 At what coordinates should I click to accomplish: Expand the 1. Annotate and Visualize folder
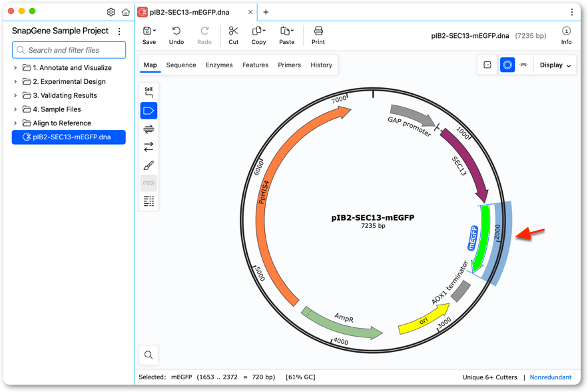point(15,67)
